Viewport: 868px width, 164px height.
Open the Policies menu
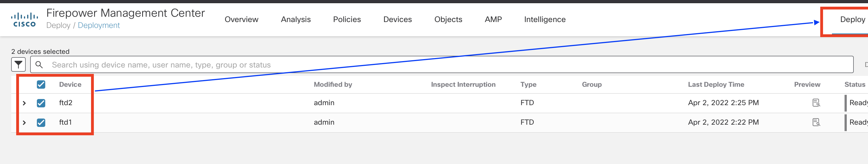coord(347,20)
